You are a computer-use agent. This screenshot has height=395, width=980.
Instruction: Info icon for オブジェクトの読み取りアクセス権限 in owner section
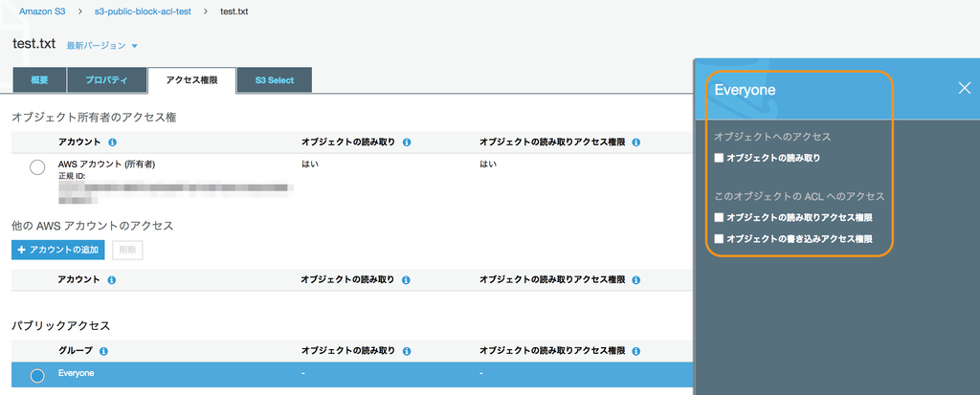636,143
